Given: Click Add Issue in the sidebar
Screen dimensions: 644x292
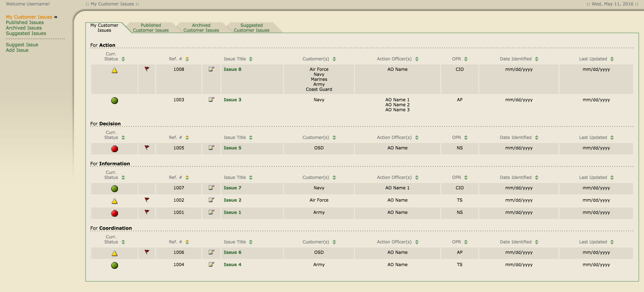Looking at the screenshot, I should point(17,50).
